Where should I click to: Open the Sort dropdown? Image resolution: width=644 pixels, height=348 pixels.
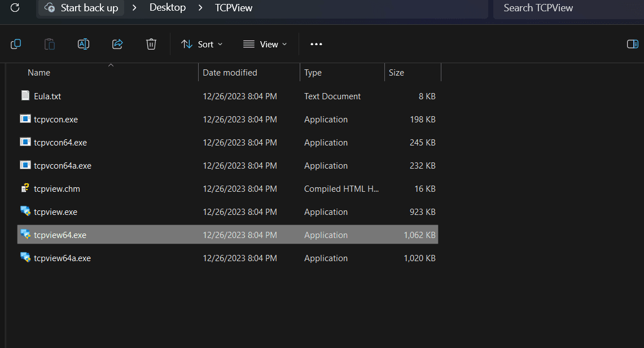[201, 45]
